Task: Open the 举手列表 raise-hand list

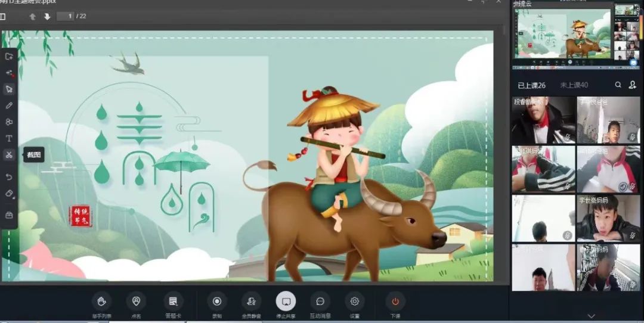Action: (x=101, y=302)
